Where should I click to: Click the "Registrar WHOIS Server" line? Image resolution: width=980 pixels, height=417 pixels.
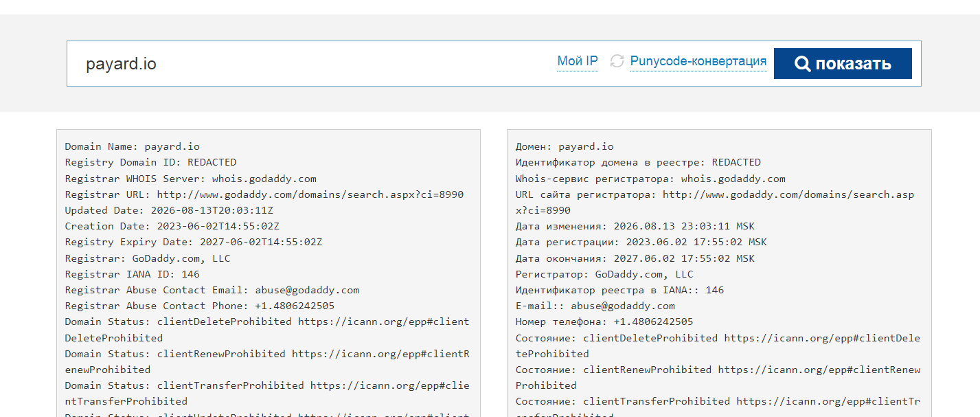(x=191, y=179)
